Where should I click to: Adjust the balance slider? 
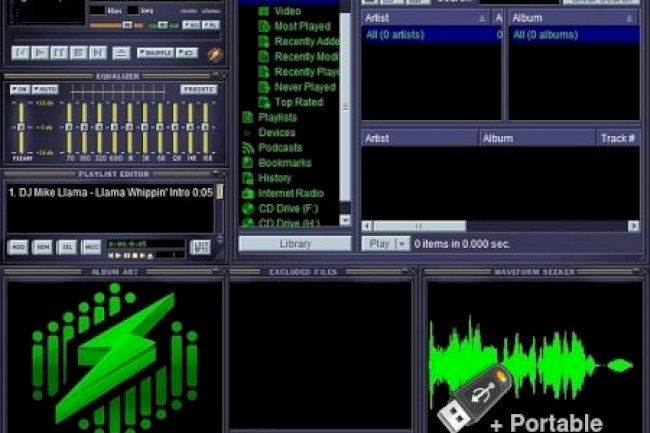coord(163,26)
